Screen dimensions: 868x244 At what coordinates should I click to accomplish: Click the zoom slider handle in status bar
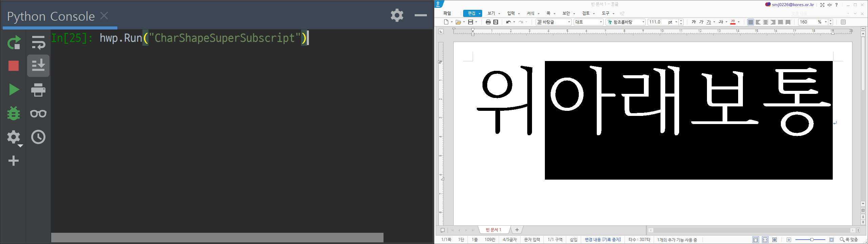tap(812, 240)
